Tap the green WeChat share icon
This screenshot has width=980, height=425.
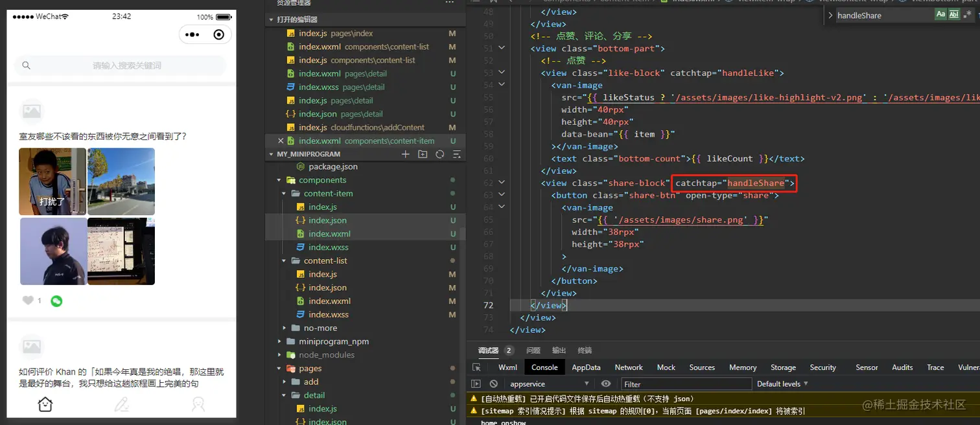(x=56, y=301)
